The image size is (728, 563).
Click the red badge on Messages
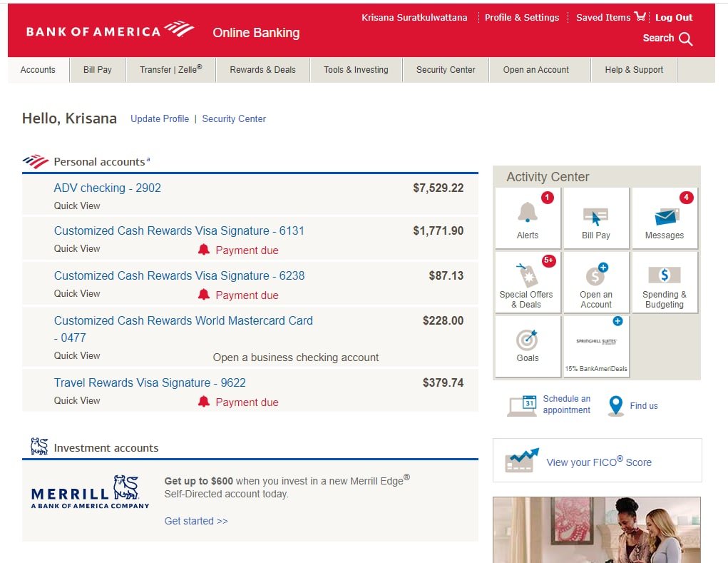[686, 198]
